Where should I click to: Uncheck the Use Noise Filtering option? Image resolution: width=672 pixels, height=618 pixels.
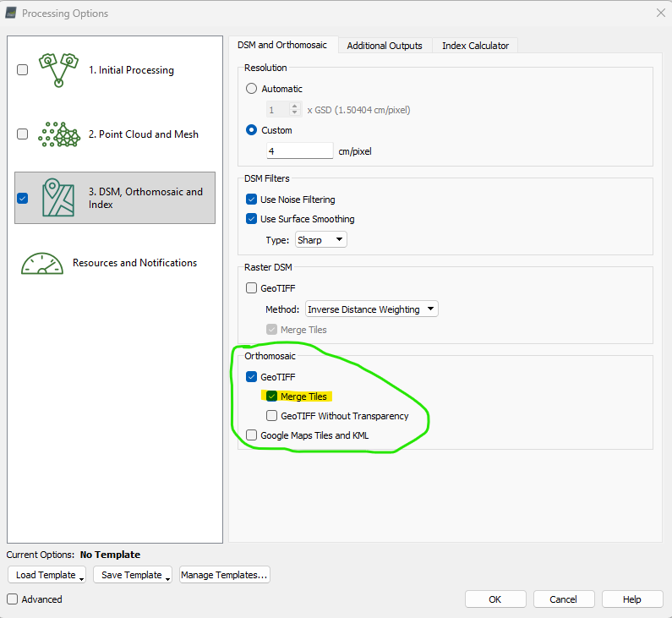click(x=251, y=200)
